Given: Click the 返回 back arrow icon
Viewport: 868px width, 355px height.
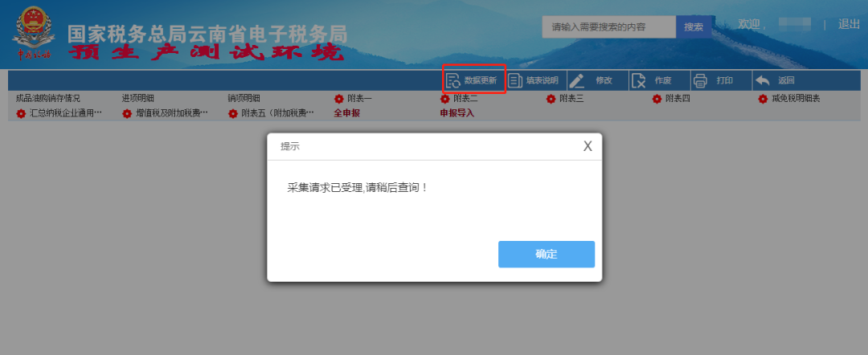Looking at the screenshot, I should click(x=762, y=81).
